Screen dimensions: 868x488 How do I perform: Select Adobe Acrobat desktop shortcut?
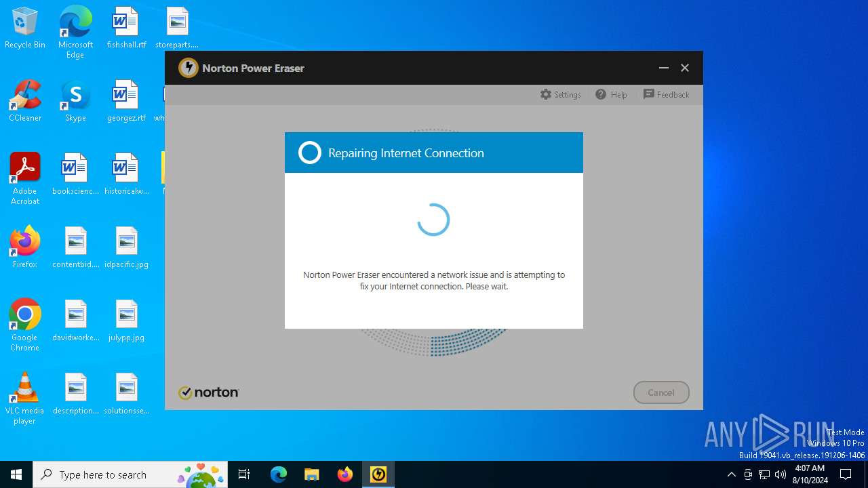point(25,179)
